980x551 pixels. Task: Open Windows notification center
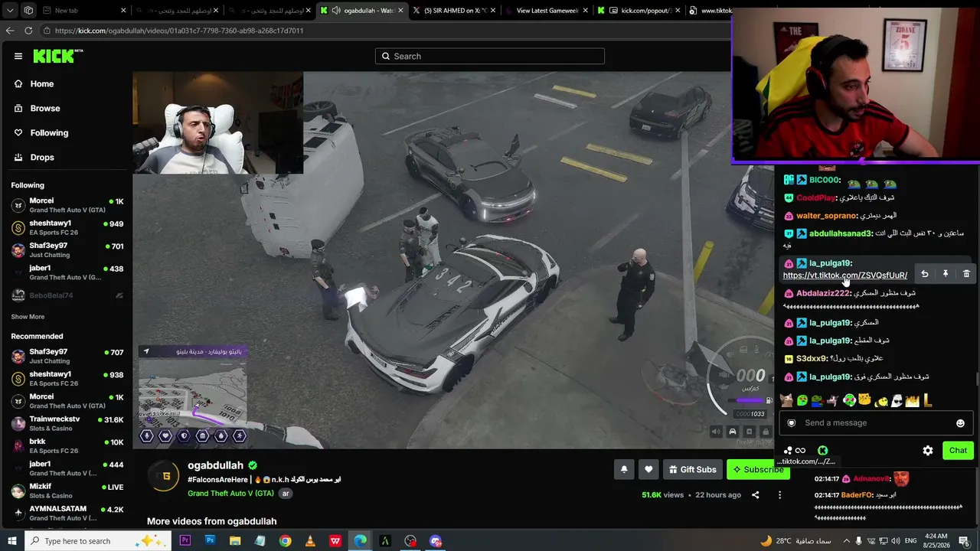[965, 541]
